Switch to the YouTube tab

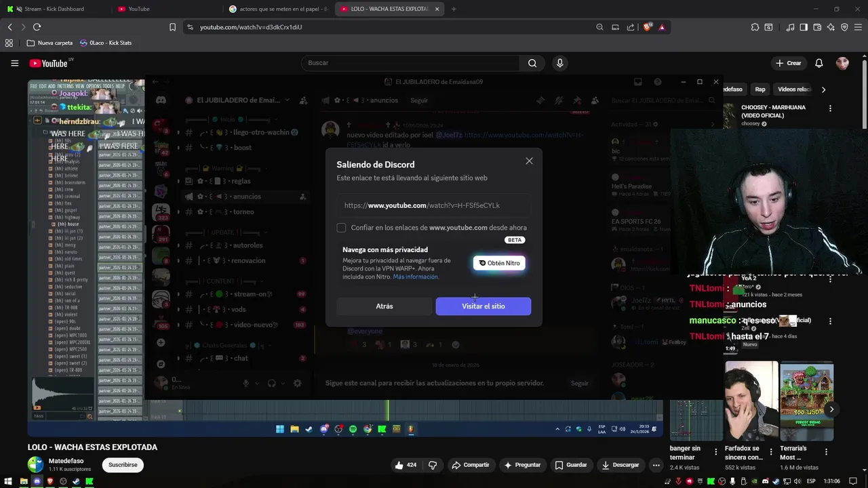(166, 9)
